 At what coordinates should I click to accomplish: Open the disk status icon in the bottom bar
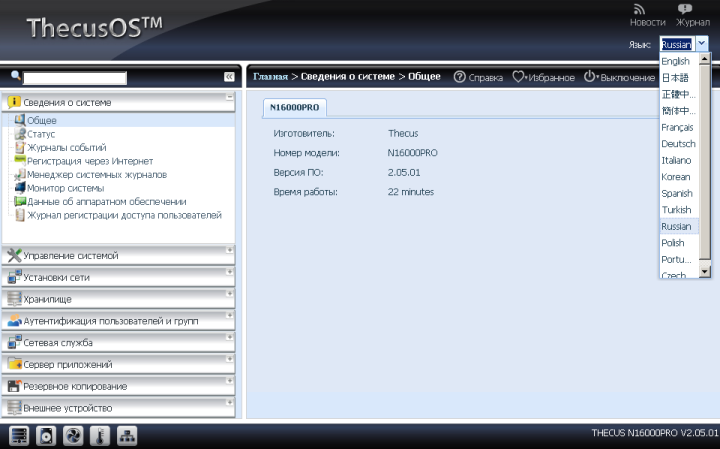coord(46,436)
